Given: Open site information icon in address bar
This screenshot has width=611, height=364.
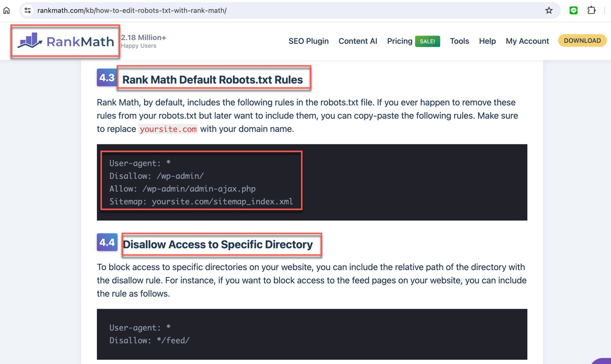Looking at the screenshot, I should [27, 10].
